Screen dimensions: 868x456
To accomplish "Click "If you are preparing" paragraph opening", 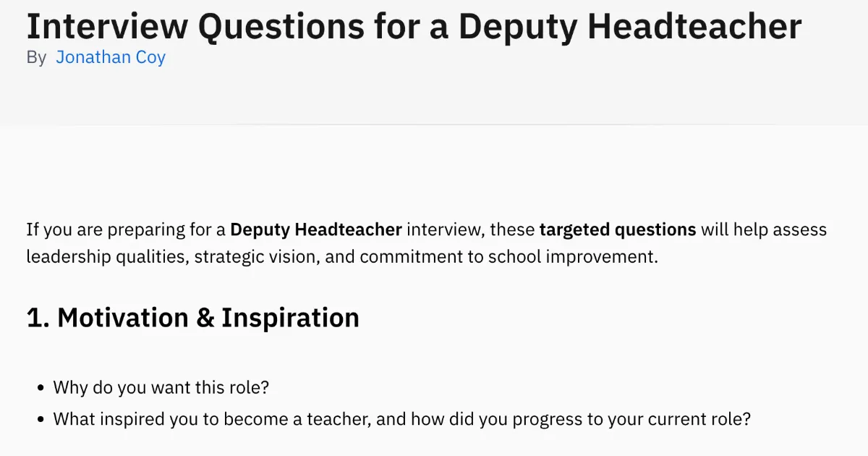I will click(x=98, y=230).
